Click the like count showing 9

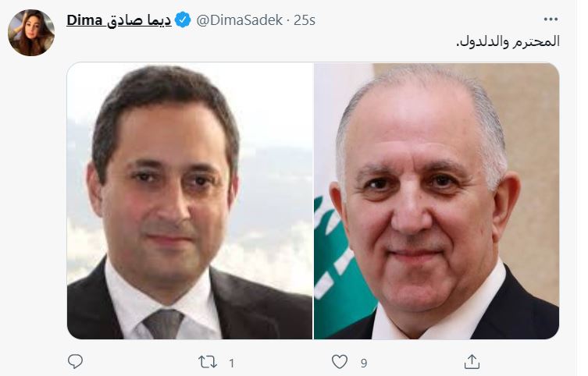364,363
